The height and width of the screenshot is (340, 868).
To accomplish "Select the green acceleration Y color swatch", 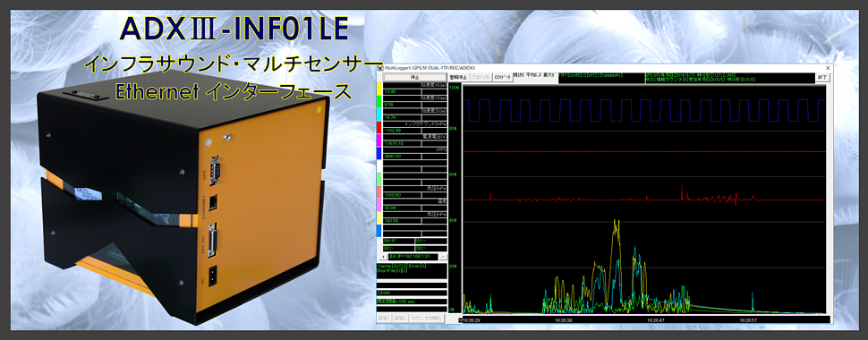I will (x=379, y=101).
